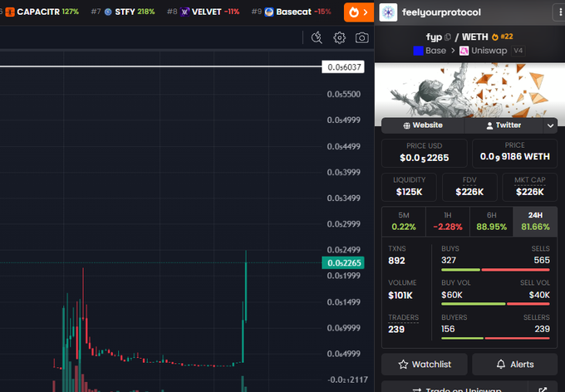
Task: Click the buy volume versus sell volume bar
Action: coord(495,304)
